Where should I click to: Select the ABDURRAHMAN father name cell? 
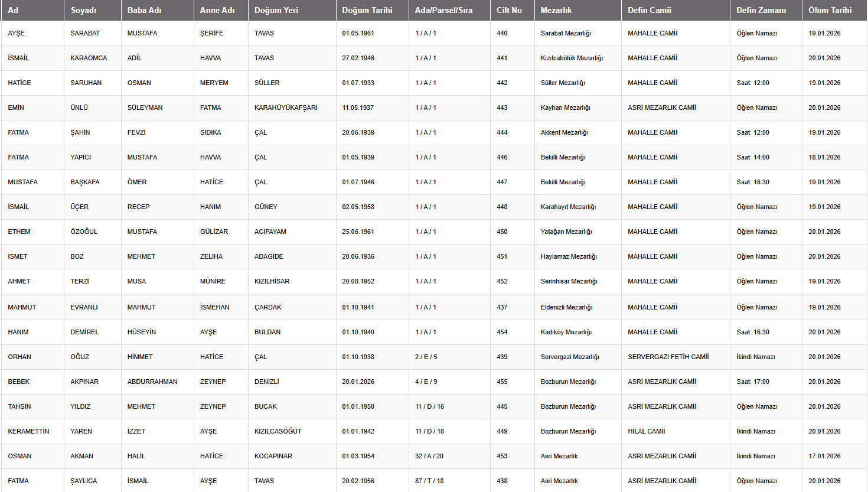152,382
